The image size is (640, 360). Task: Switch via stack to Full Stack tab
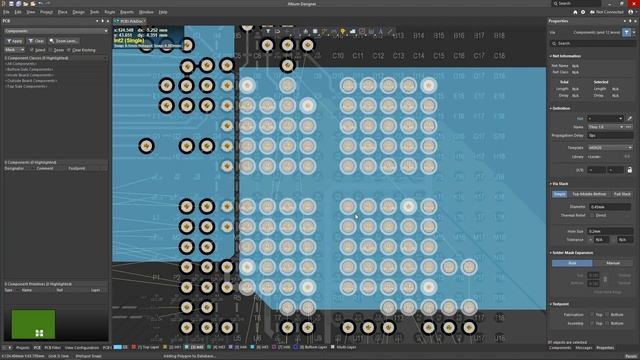point(622,194)
